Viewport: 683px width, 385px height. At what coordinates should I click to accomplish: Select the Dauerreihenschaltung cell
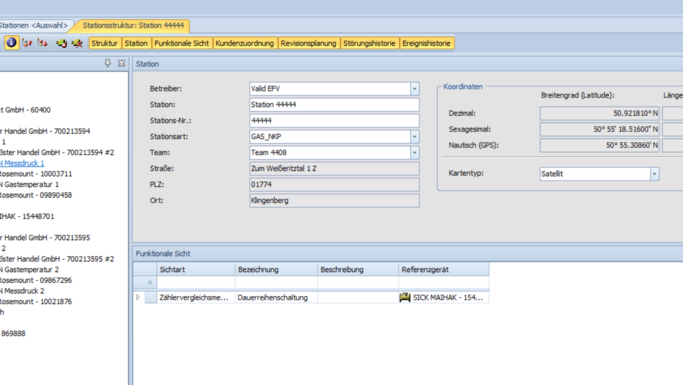(276, 298)
